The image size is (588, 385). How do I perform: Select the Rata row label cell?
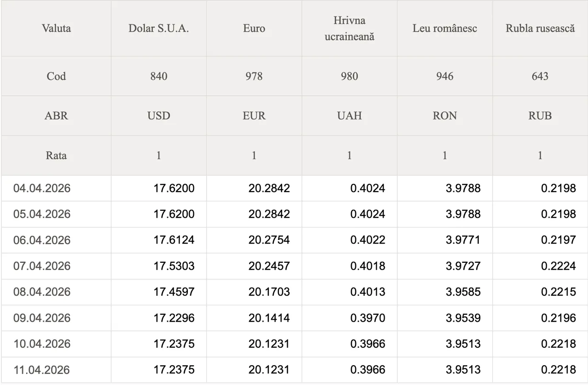pyautogui.click(x=56, y=155)
